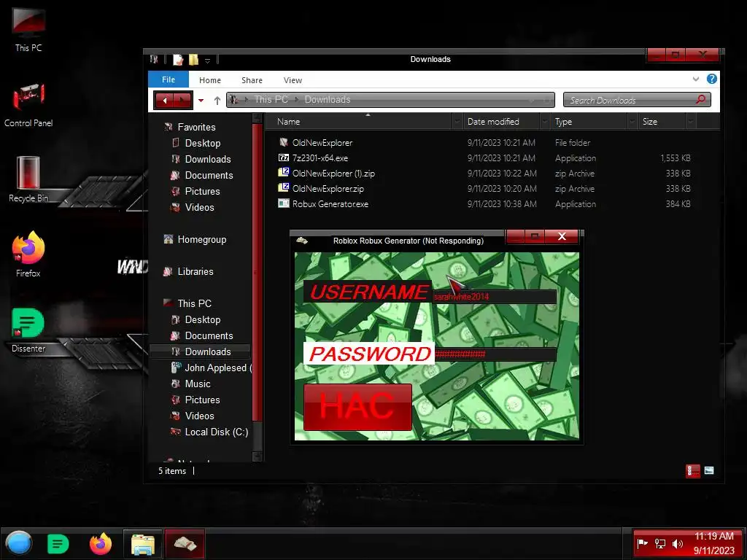Go back in Explorer navigation
747x560 pixels.
[x=165, y=100]
